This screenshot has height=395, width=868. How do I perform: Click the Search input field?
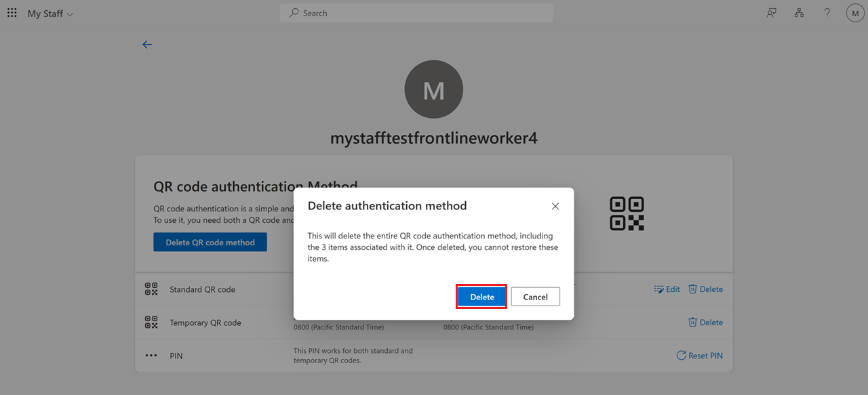(416, 13)
